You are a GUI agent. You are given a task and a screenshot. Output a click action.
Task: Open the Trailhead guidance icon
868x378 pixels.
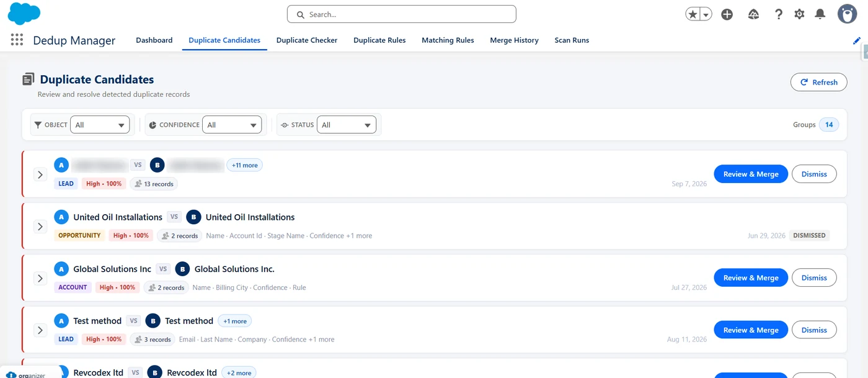(753, 14)
